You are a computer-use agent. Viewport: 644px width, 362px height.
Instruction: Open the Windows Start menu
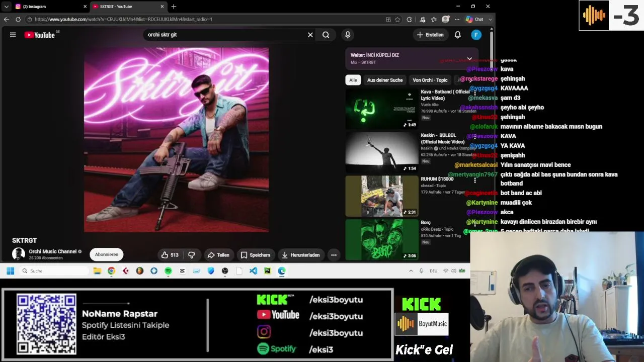pyautogui.click(x=10, y=270)
